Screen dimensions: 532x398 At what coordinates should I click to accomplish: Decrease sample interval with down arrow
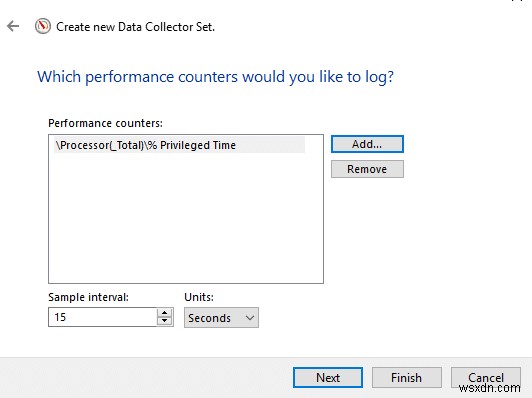click(165, 321)
